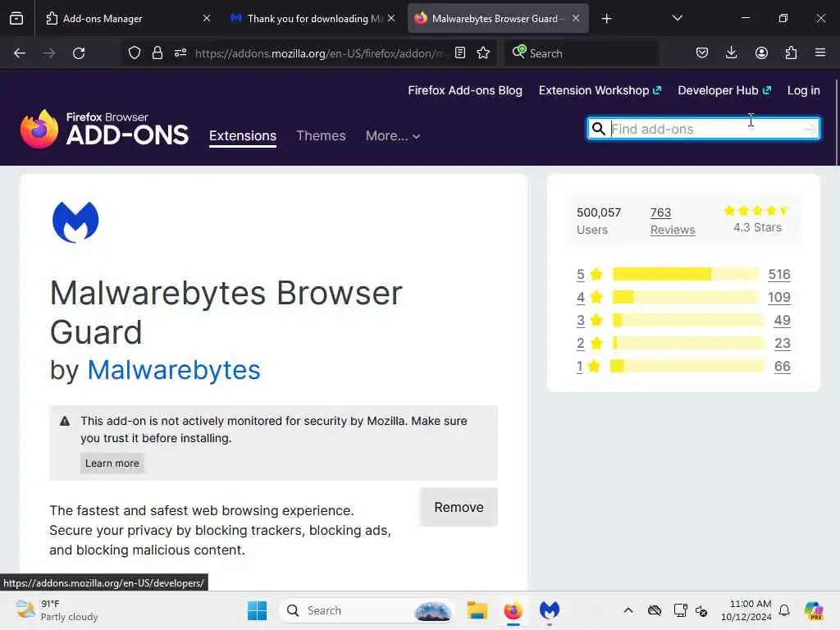Open Firefox View from the tab bar

point(16,19)
